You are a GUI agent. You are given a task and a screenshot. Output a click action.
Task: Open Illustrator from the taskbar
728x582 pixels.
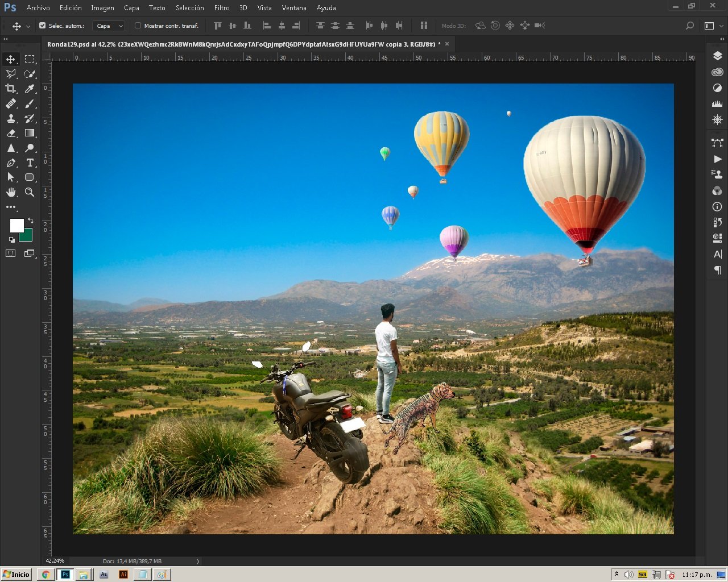click(x=123, y=575)
